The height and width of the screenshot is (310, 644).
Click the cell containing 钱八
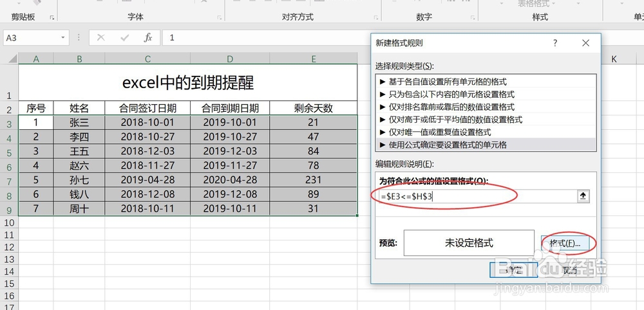[x=79, y=194]
